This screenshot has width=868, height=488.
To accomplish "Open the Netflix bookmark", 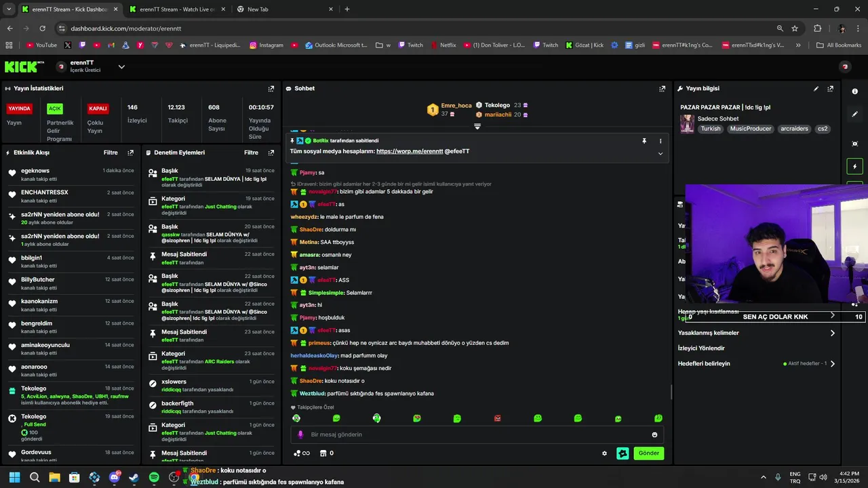I will pyautogui.click(x=443, y=45).
